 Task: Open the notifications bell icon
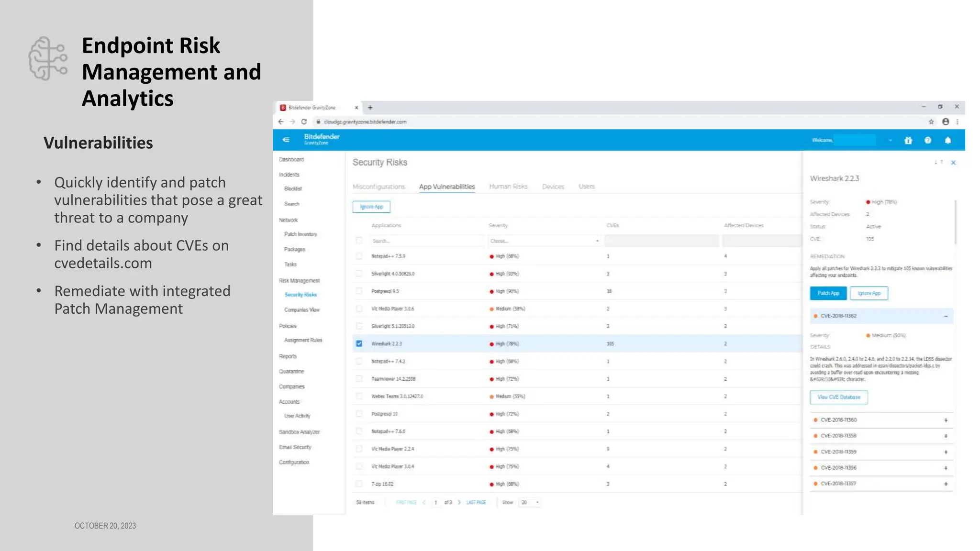[948, 140]
